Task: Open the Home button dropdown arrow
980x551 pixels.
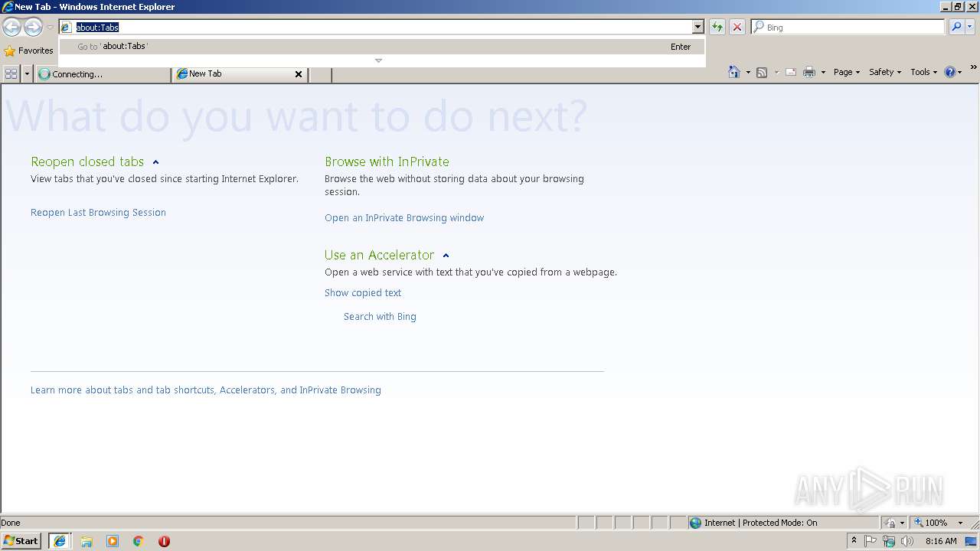Action: coord(748,72)
